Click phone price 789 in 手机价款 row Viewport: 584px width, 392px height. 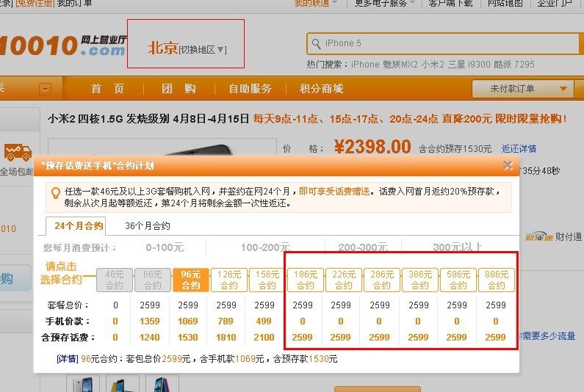(226, 322)
